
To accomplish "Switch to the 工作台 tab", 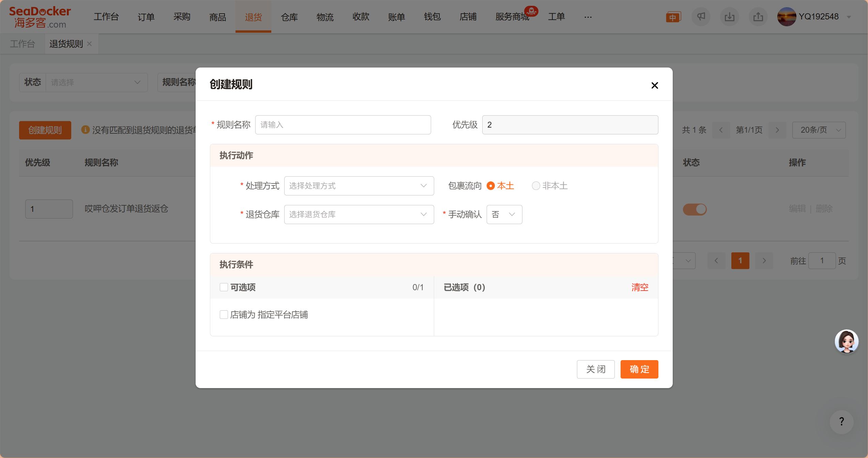I will tap(22, 44).
